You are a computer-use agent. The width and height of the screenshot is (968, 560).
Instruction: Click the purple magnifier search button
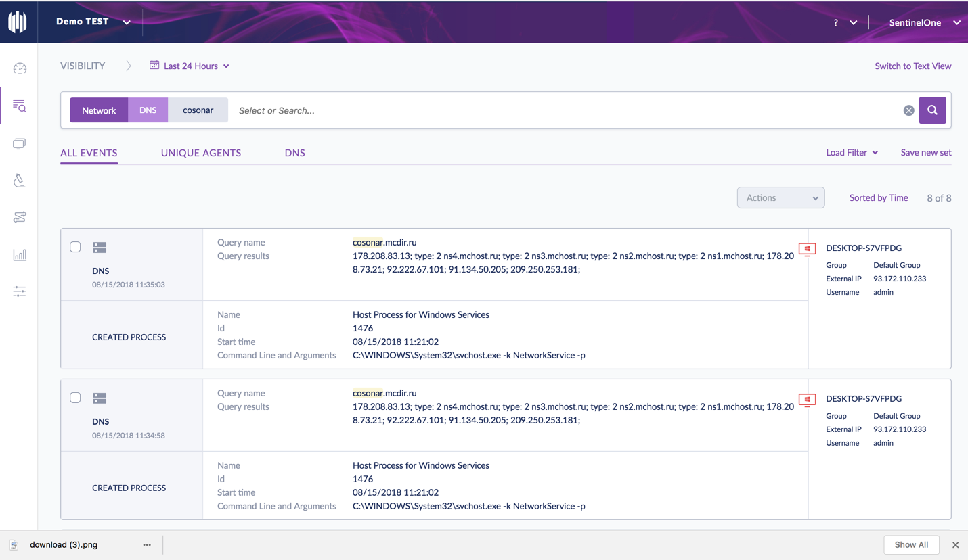point(932,110)
